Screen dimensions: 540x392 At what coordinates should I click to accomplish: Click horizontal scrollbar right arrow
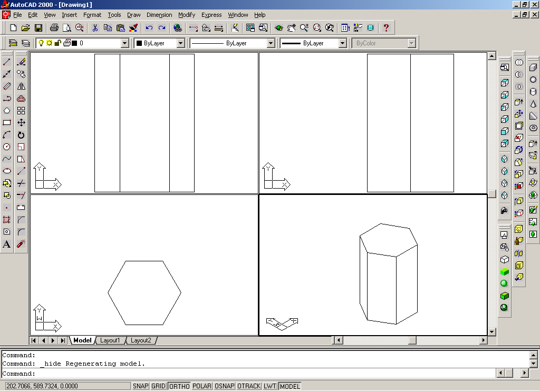(484, 340)
